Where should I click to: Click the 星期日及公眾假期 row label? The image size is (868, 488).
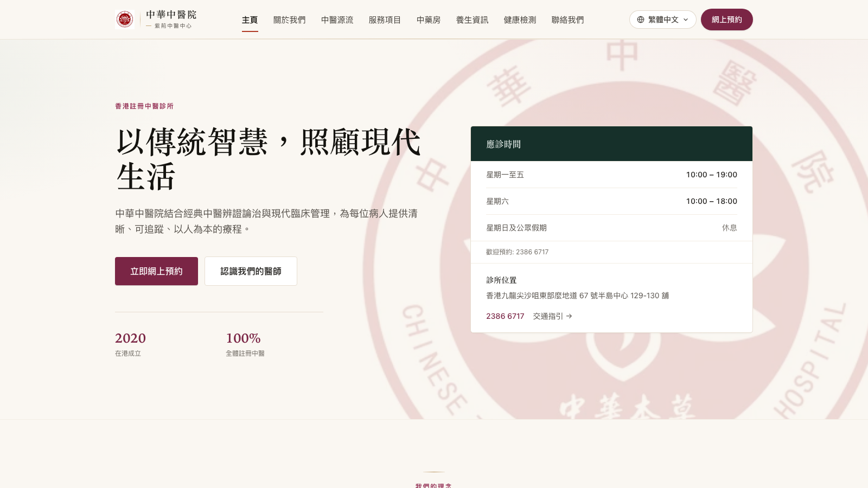(516, 228)
